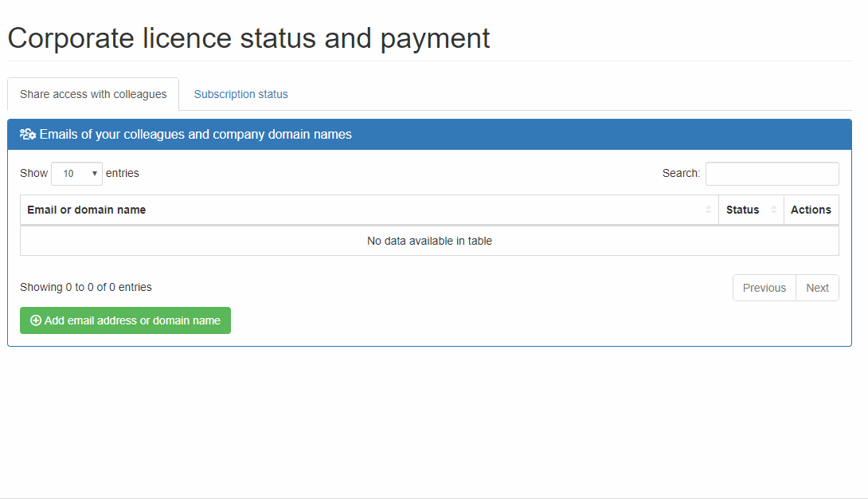Open the Show entries dropdown
868x499 pixels.
pos(76,173)
